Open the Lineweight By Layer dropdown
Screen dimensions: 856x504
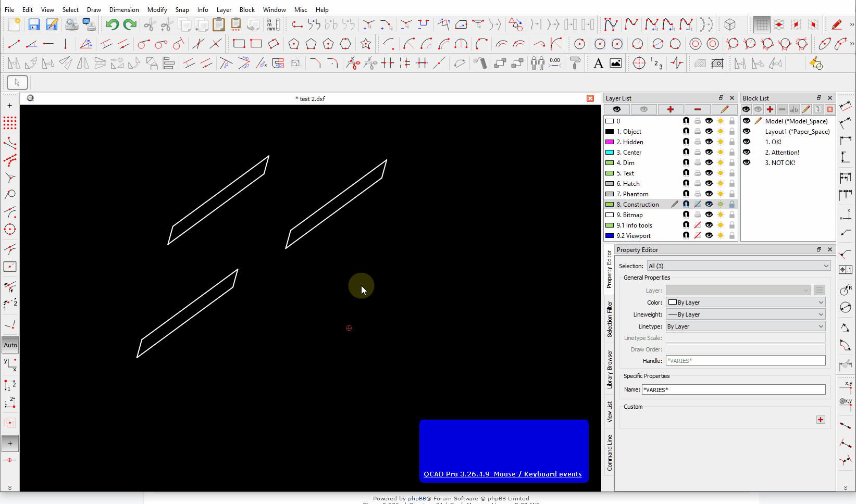tap(746, 314)
